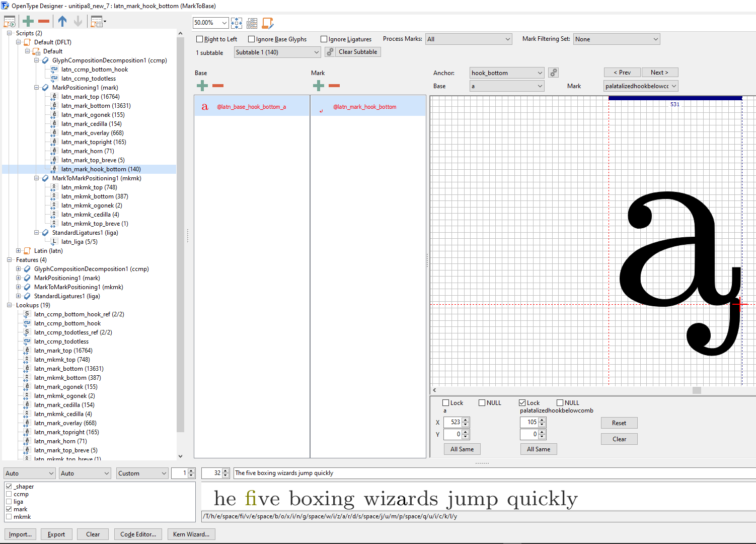Image resolution: width=756 pixels, height=544 pixels.
Task: Select latn_ccmp_todotless_ref (2/2) lookup
Action: [x=73, y=332]
